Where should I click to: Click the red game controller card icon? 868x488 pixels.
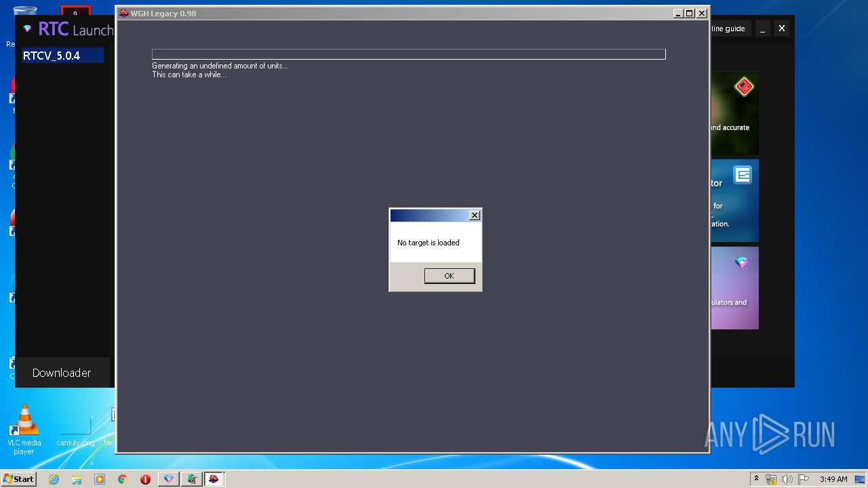click(x=744, y=87)
